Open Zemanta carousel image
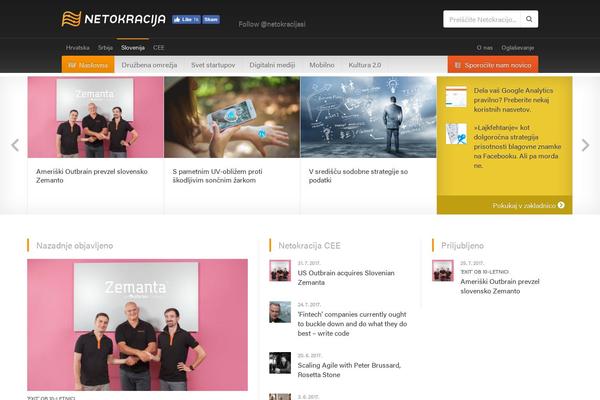The width and height of the screenshot is (600, 400). pyautogui.click(x=96, y=117)
